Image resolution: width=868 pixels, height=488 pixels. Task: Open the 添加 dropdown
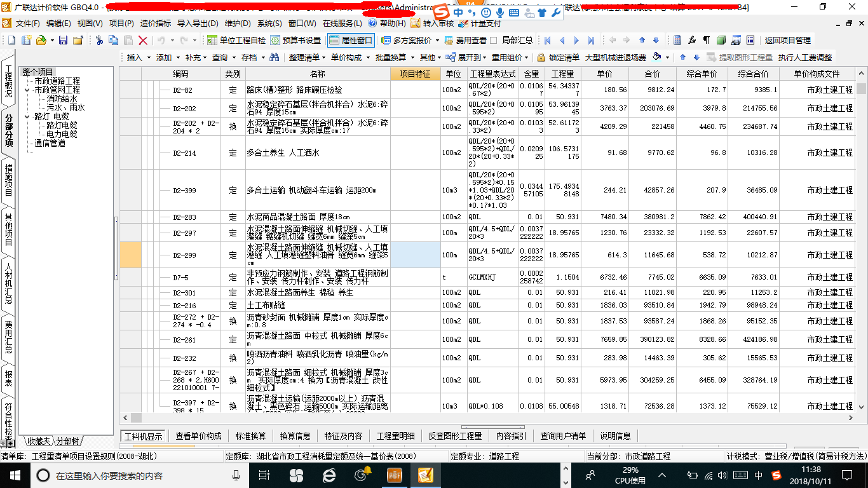click(168, 57)
